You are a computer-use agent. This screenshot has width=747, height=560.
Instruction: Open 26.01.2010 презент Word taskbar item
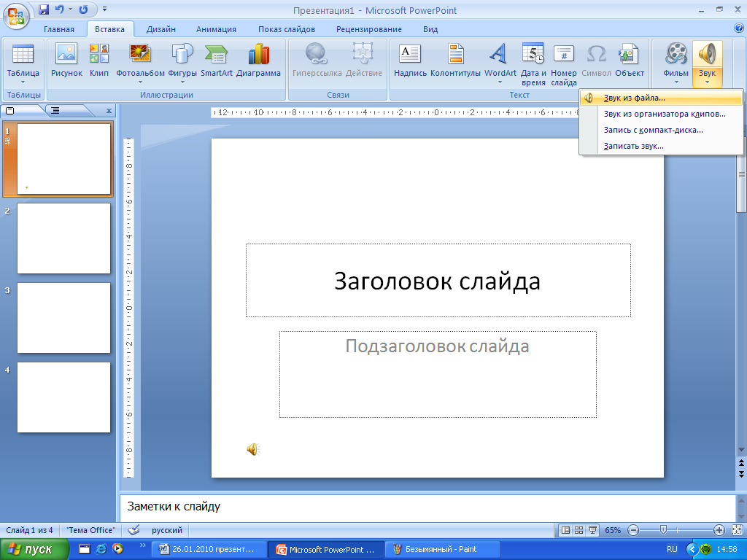(209, 550)
